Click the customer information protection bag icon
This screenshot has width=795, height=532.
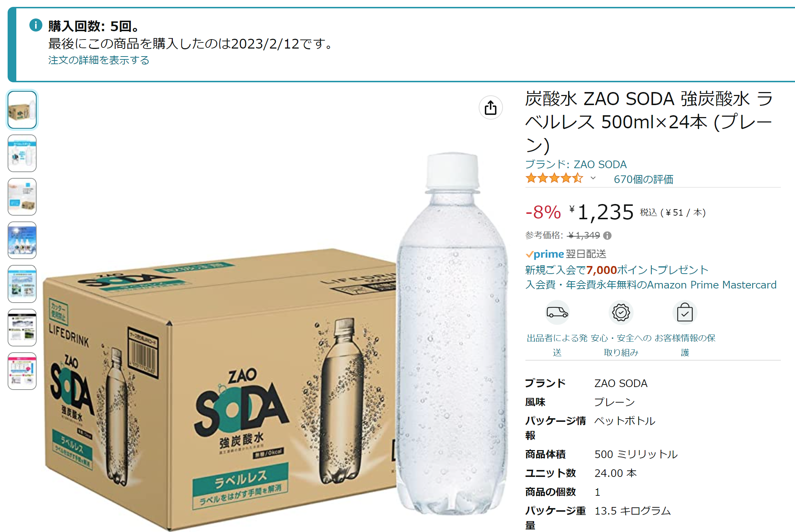point(685,312)
